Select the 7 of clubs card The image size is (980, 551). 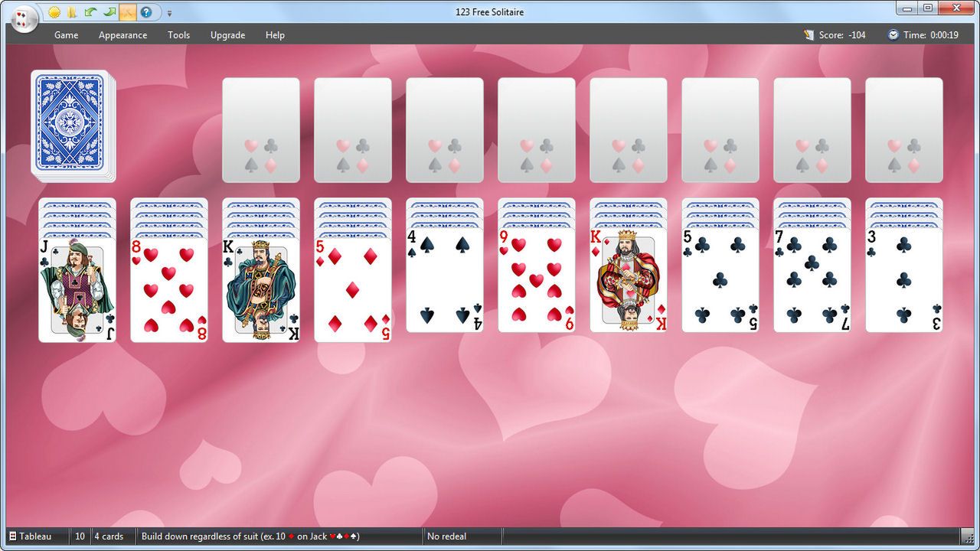[x=812, y=280]
